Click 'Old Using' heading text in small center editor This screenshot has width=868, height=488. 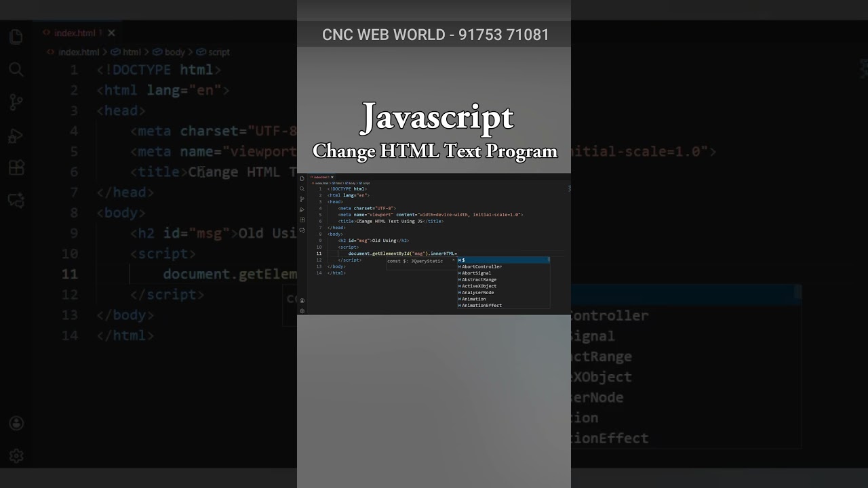(x=384, y=241)
